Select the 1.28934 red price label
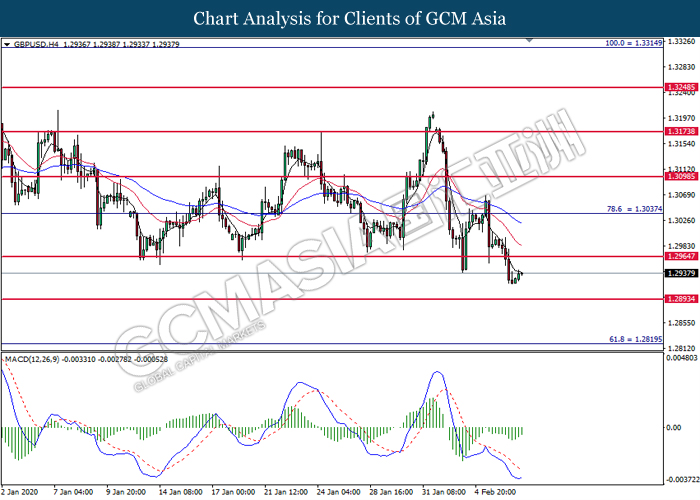The height and width of the screenshot is (500, 700). [681, 299]
